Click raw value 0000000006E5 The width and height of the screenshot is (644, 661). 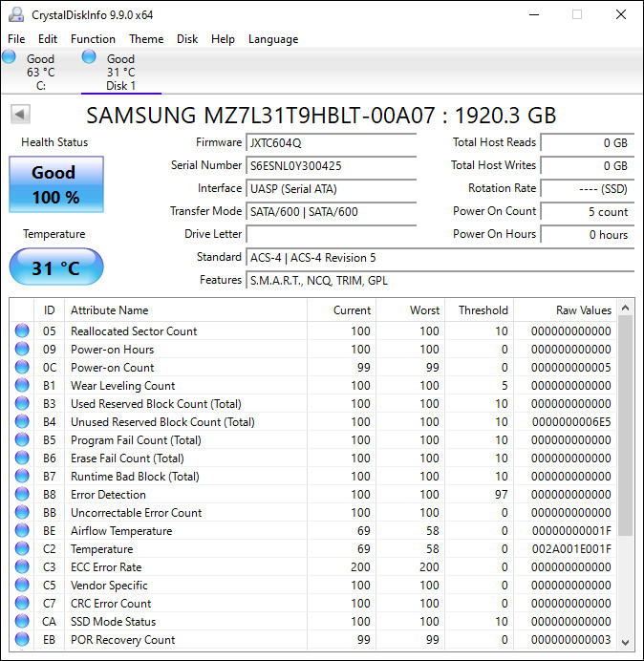click(571, 421)
